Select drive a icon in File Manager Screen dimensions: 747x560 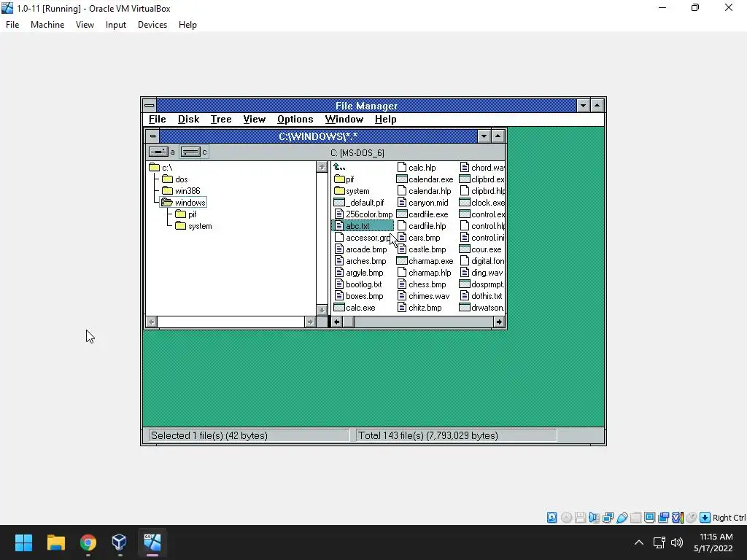(x=161, y=152)
